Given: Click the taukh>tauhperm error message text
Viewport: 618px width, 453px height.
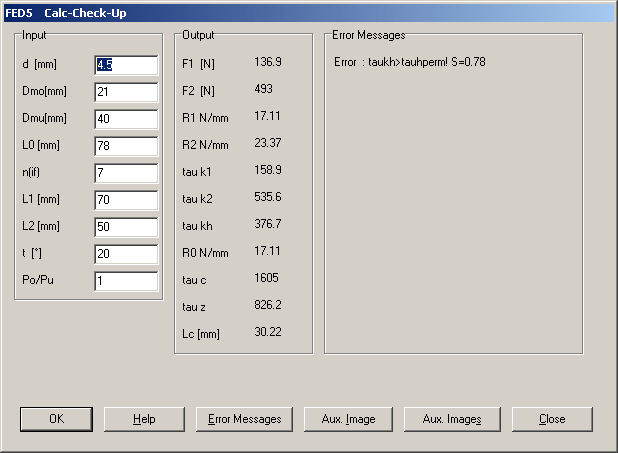Looking at the screenshot, I should (410, 62).
